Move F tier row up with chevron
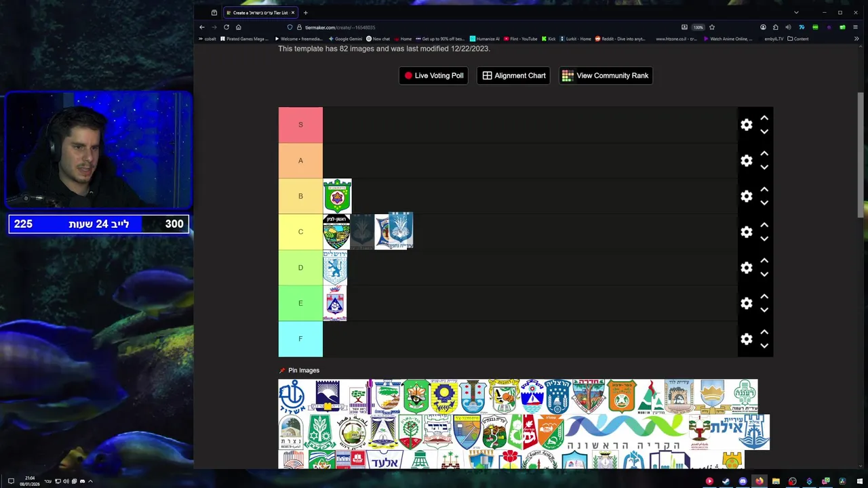 (764, 332)
